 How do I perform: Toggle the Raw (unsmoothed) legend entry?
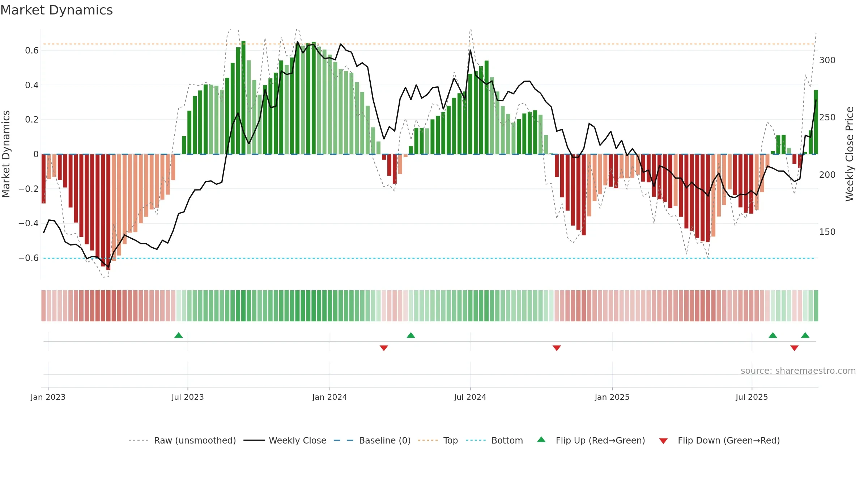182,440
